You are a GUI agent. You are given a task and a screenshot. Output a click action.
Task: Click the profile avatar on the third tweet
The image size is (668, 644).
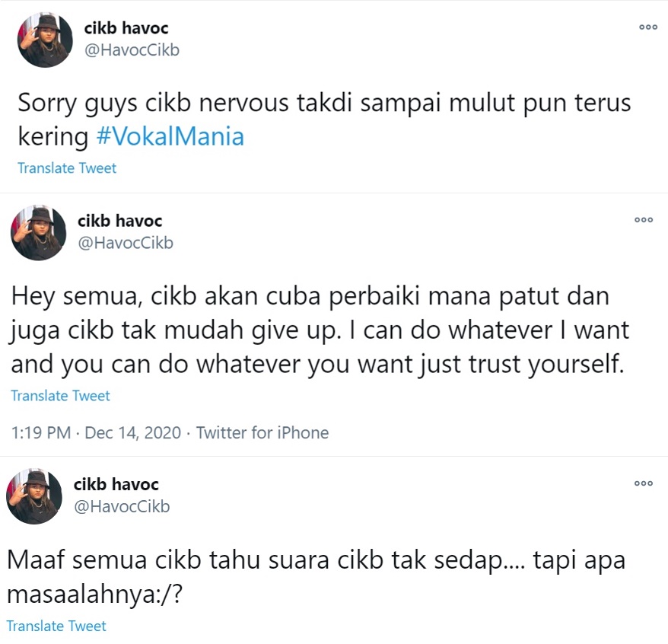pyautogui.click(x=34, y=496)
